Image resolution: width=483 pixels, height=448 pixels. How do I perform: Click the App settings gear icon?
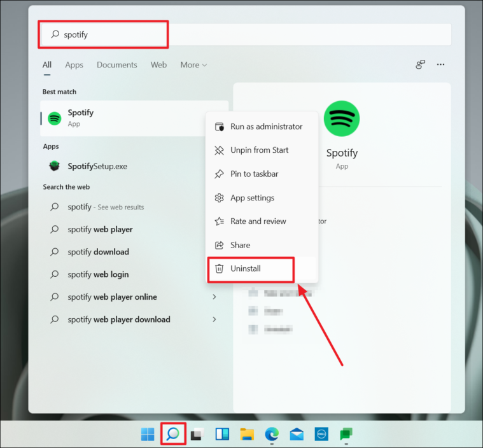[x=220, y=198]
